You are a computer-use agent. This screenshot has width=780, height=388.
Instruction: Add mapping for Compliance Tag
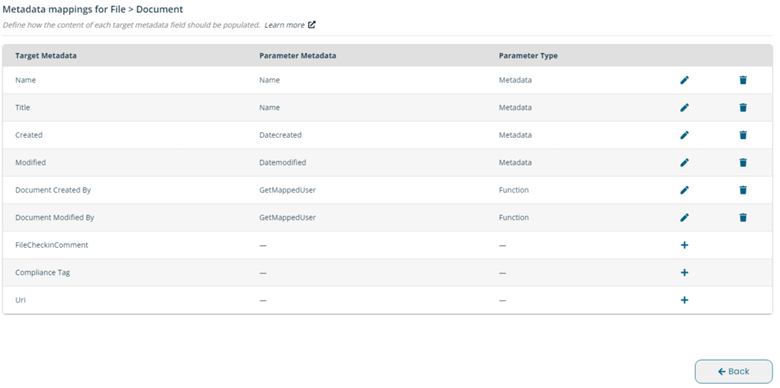(x=684, y=273)
